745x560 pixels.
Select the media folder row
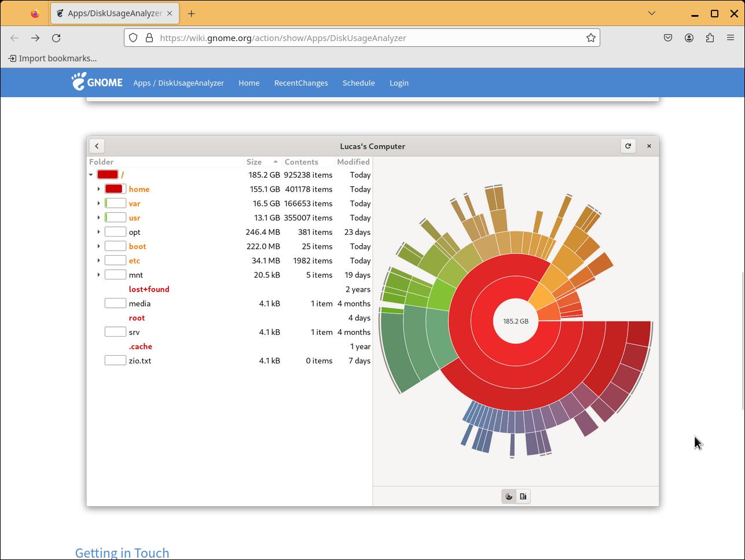pyautogui.click(x=229, y=304)
